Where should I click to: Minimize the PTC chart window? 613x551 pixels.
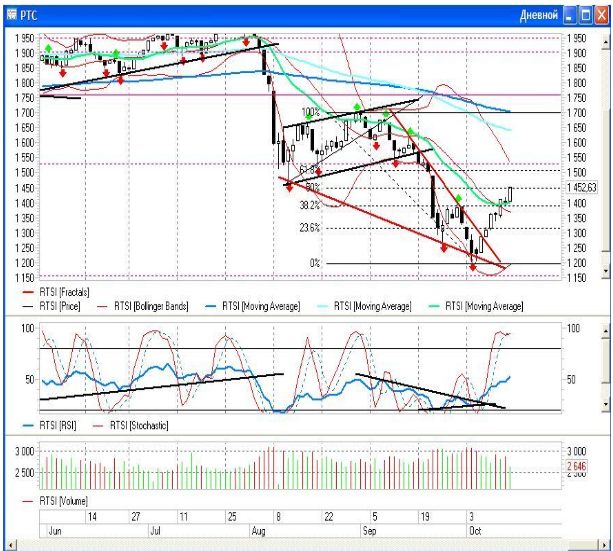(570, 16)
